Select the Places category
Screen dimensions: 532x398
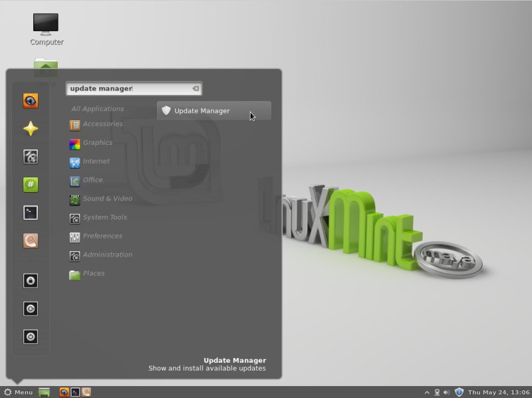coord(87,274)
